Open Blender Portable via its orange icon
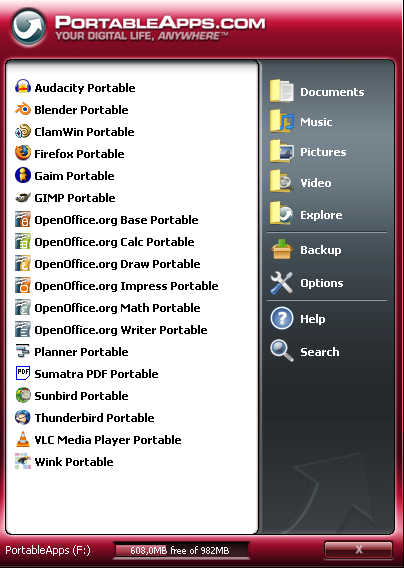This screenshot has height=568, width=404. [x=22, y=109]
